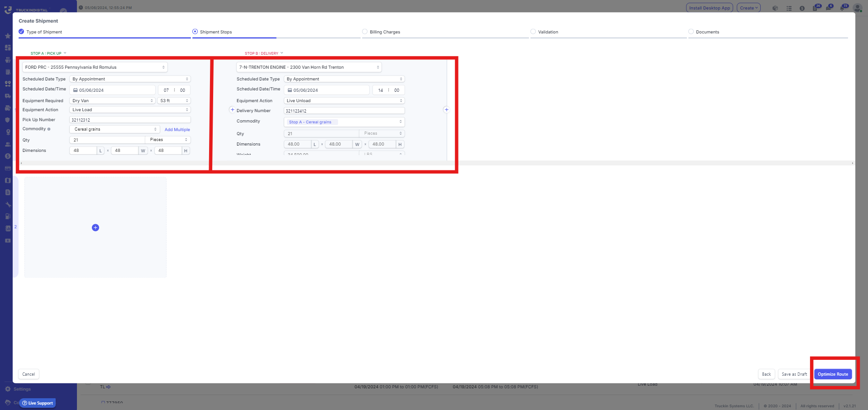Image resolution: width=868 pixels, height=410 pixels.
Task: Open the Settings gear in sidebar
Action: 8,389
